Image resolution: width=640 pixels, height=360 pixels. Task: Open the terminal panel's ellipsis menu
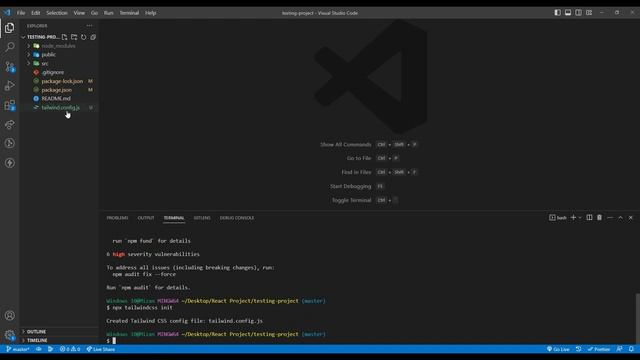(x=610, y=218)
